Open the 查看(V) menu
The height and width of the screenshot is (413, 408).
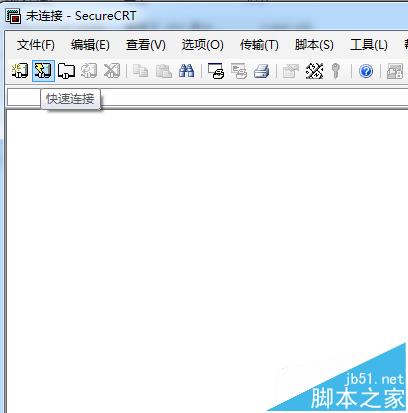point(146,45)
